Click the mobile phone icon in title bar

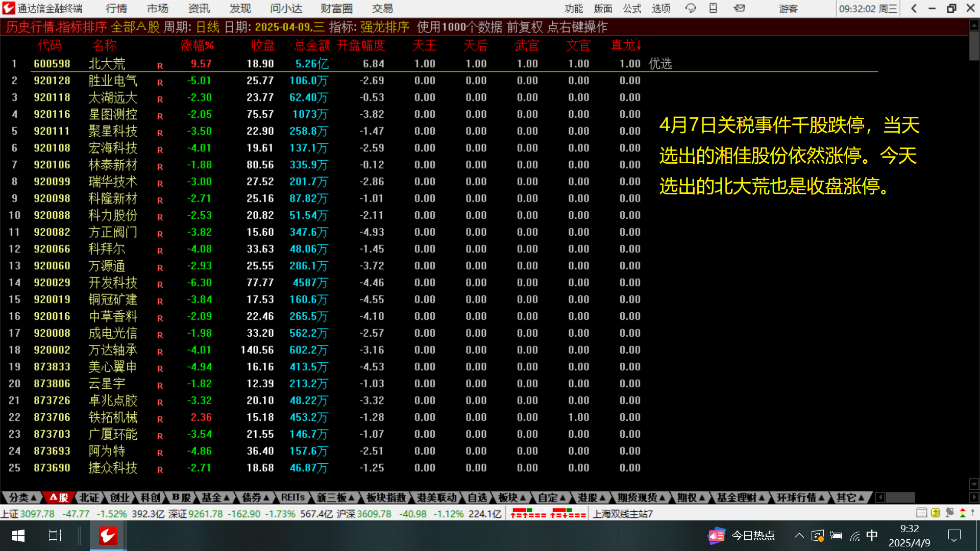713,8
